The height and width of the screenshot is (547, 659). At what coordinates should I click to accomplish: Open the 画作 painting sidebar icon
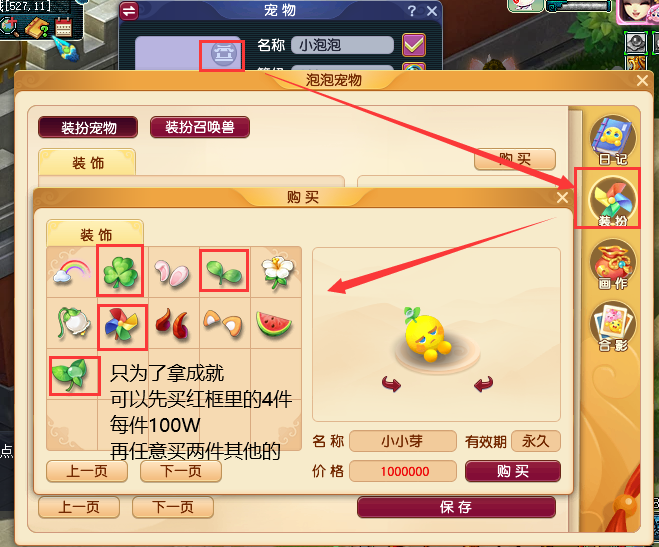coord(613,265)
